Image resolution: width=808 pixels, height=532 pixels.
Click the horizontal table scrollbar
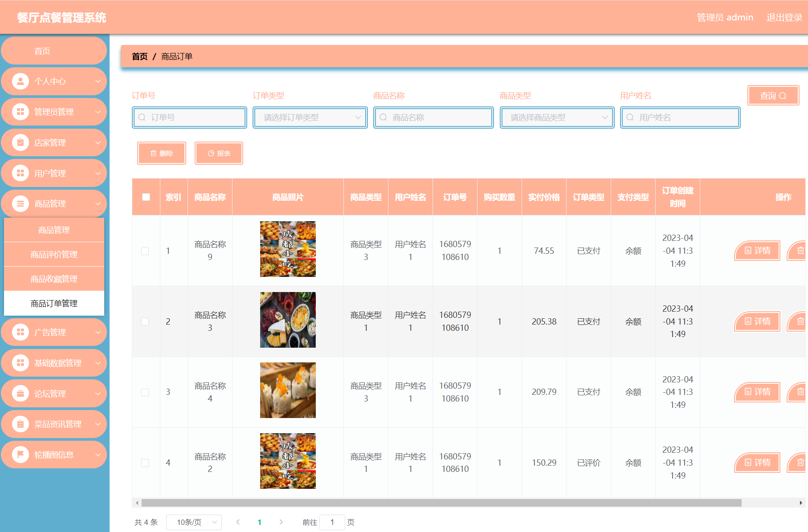pyautogui.click(x=441, y=503)
